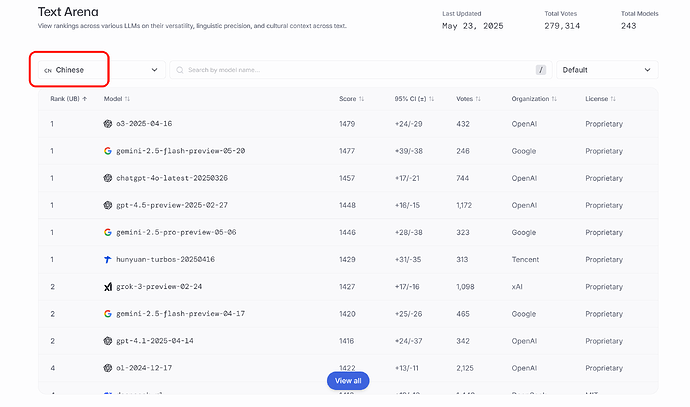The width and height of the screenshot is (690, 407).
Task: Open the Chinese language category dropdown
Action: point(102,70)
